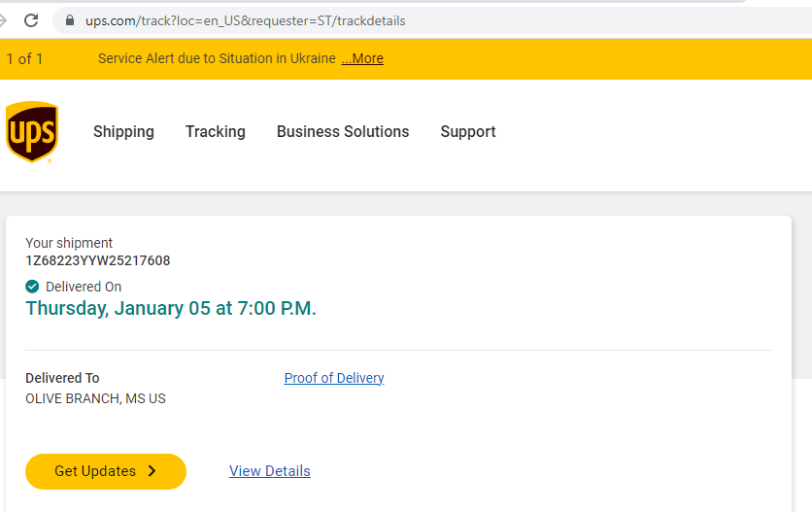
Task: Click the OLIVE BRANCH, MS US destination text
Action: tap(95, 398)
